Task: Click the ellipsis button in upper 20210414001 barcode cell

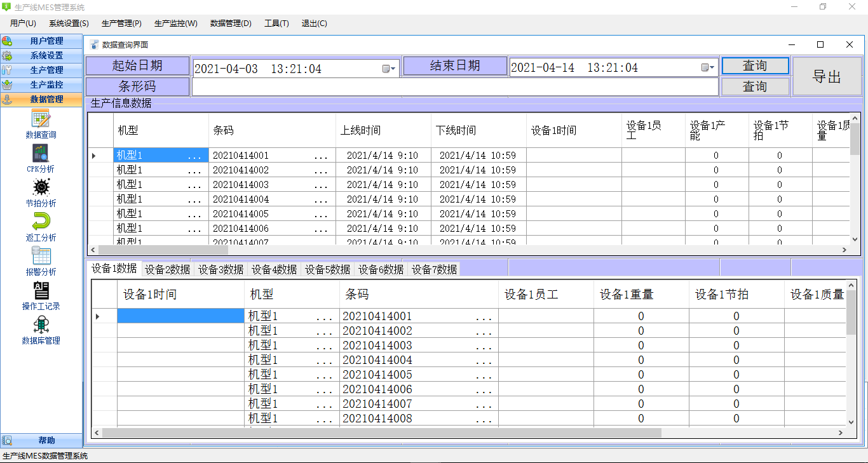Action: (322, 156)
